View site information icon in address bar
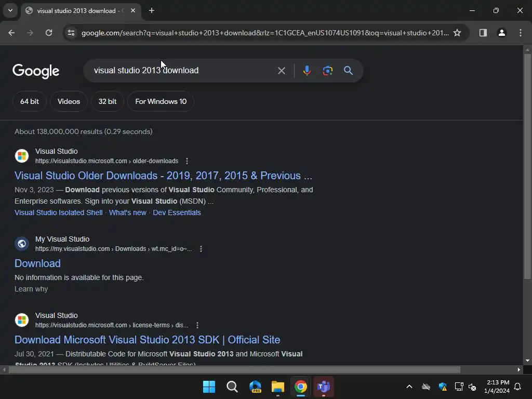This screenshot has height=399, width=532. (x=71, y=33)
